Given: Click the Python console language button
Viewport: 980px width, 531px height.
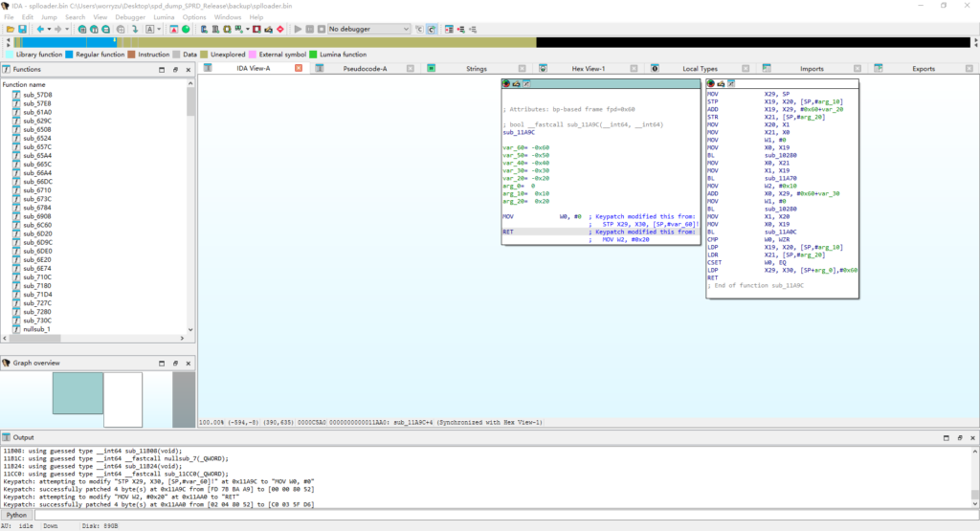Looking at the screenshot, I should [x=16, y=516].
